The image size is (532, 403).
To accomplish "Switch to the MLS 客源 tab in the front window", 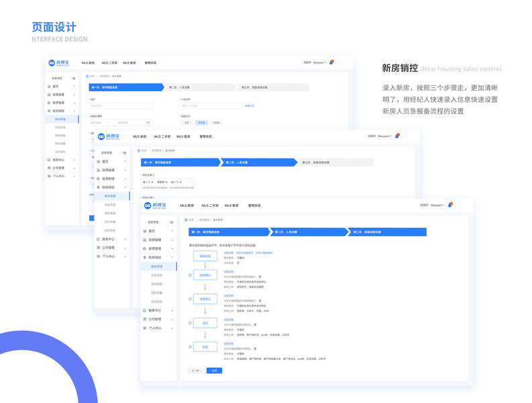I will tap(231, 206).
